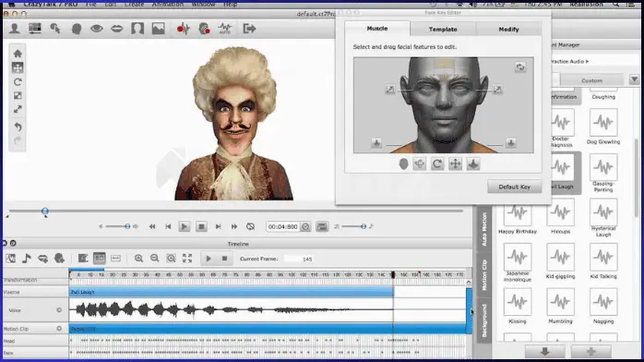Screen dimensions: 644x362
Task: Open the Auto Motion settings icon
Action: (224, 29)
